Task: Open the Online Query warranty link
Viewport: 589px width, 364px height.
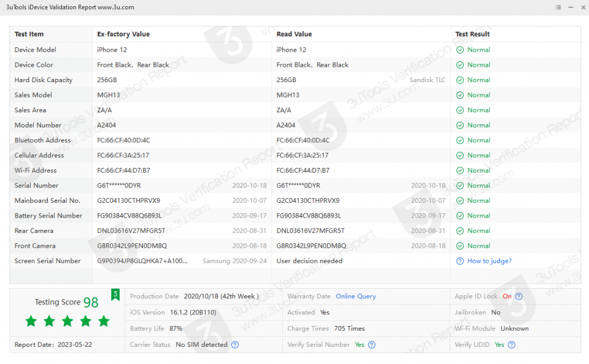Action: pos(356,297)
